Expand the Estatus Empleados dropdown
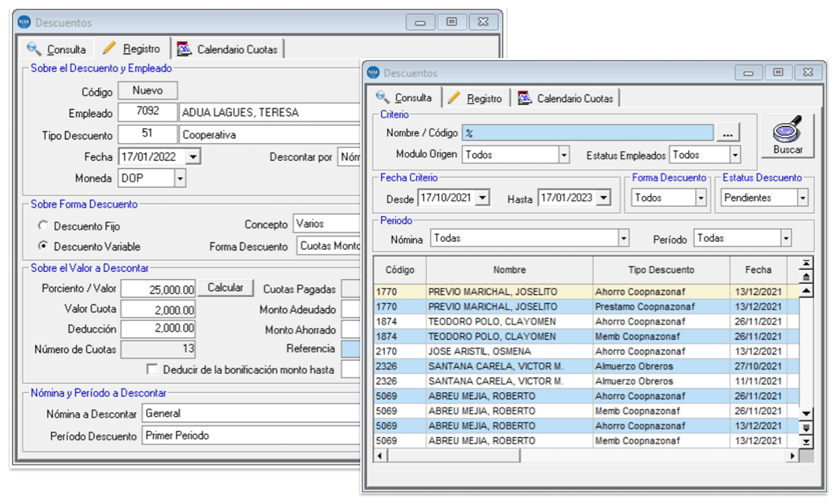The height and width of the screenshot is (504, 839). [735, 155]
